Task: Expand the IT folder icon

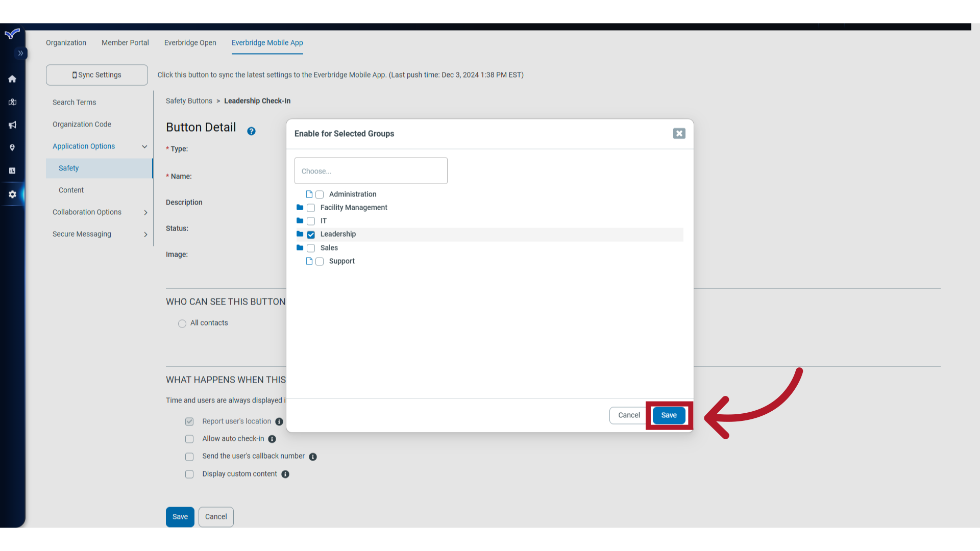Action: pyautogui.click(x=300, y=220)
